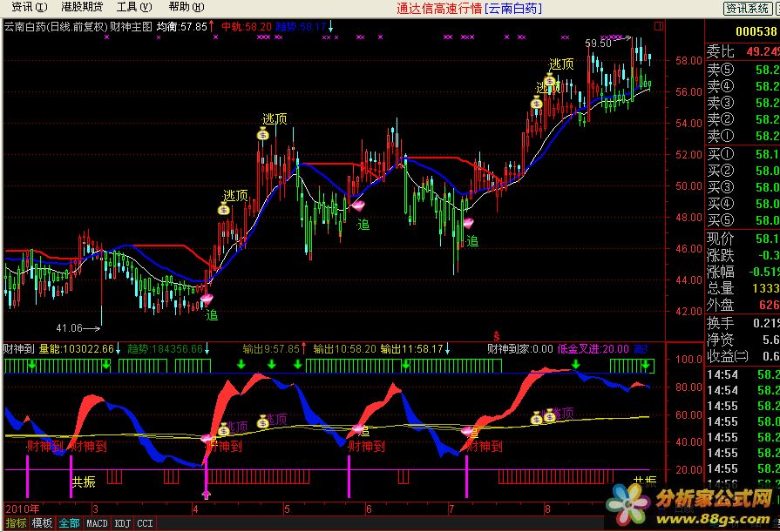This screenshot has height=532, width=780.
Task: Click the up arrow after 输出9:57.85
Action: point(303,349)
